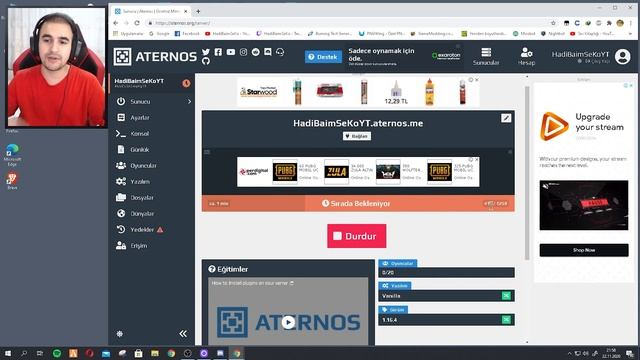
Task: Open Aternos Instagram icon link
Action: 243,52
